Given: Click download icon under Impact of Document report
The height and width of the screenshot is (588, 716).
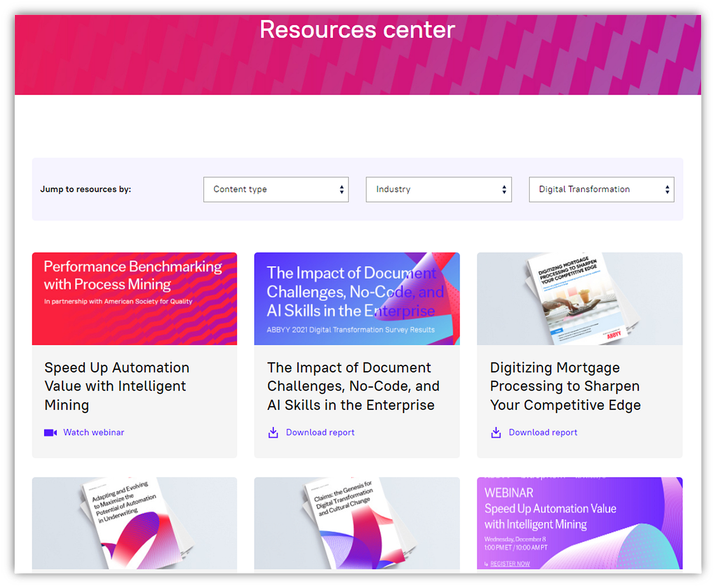Looking at the screenshot, I should tap(273, 433).
